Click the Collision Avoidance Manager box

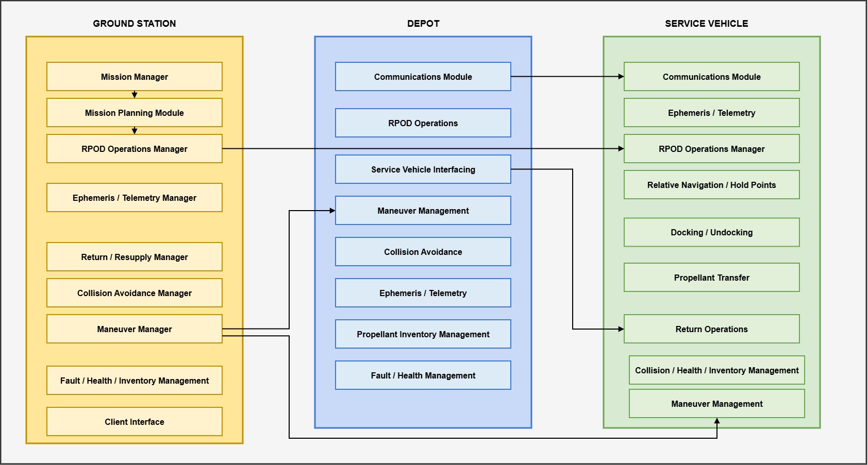coord(134,293)
